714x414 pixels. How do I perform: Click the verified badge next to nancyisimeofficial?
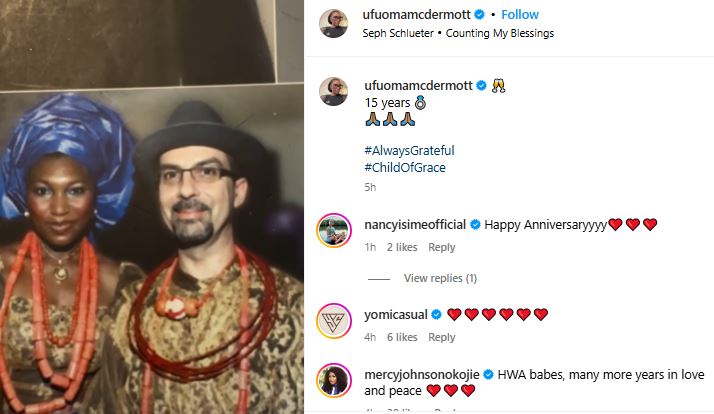point(476,224)
